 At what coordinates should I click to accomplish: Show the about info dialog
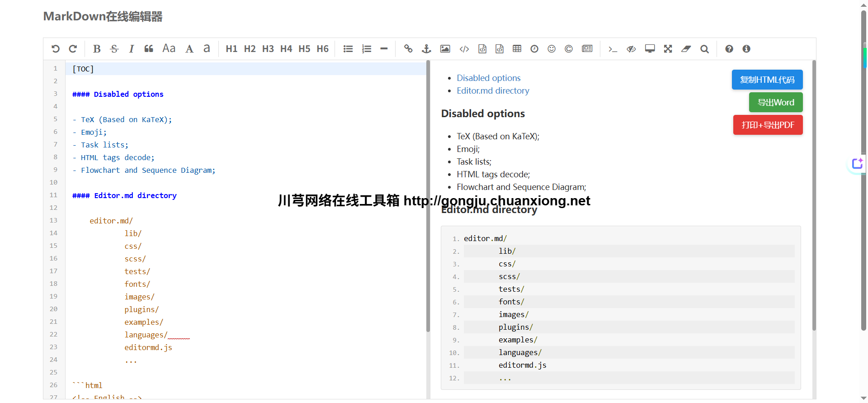(x=746, y=49)
